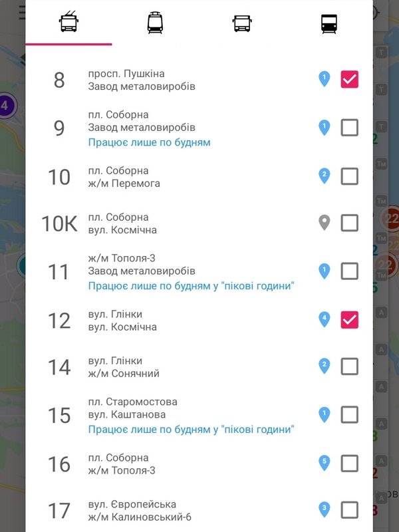Tap the route 14 blue vehicle pin
This screenshot has height=532, width=399.
[x=325, y=366]
